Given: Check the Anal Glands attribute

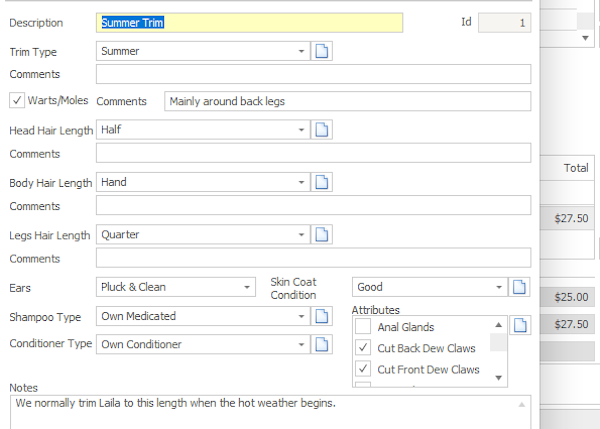Looking at the screenshot, I should point(363,327).
